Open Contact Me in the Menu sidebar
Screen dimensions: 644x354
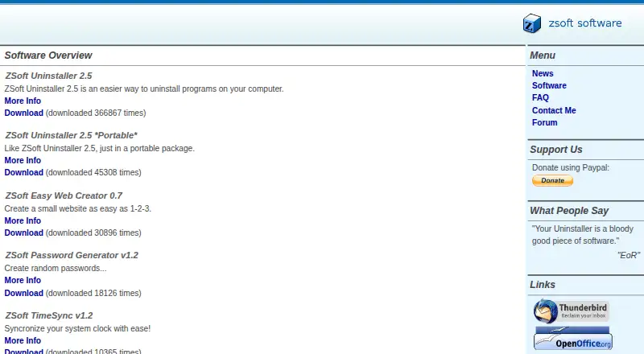click(x=554, y=110)
